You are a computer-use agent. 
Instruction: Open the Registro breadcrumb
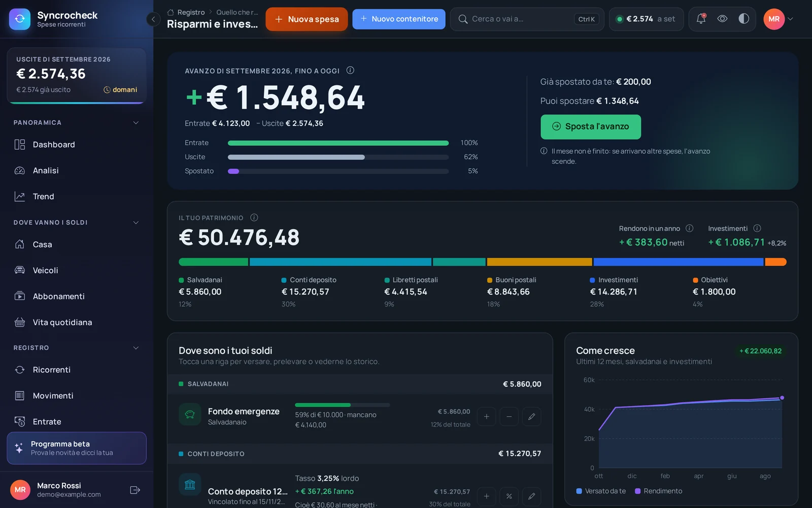coord(191,12)
